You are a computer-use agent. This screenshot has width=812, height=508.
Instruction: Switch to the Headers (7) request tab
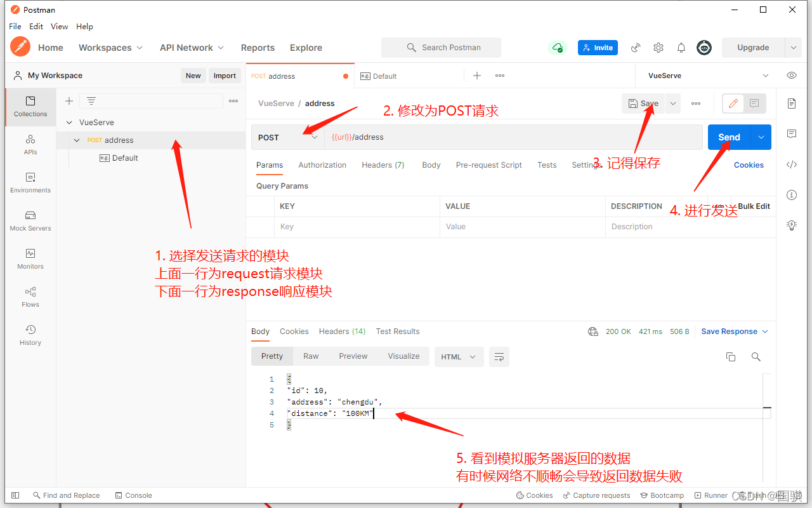click(x=383, y=165)
